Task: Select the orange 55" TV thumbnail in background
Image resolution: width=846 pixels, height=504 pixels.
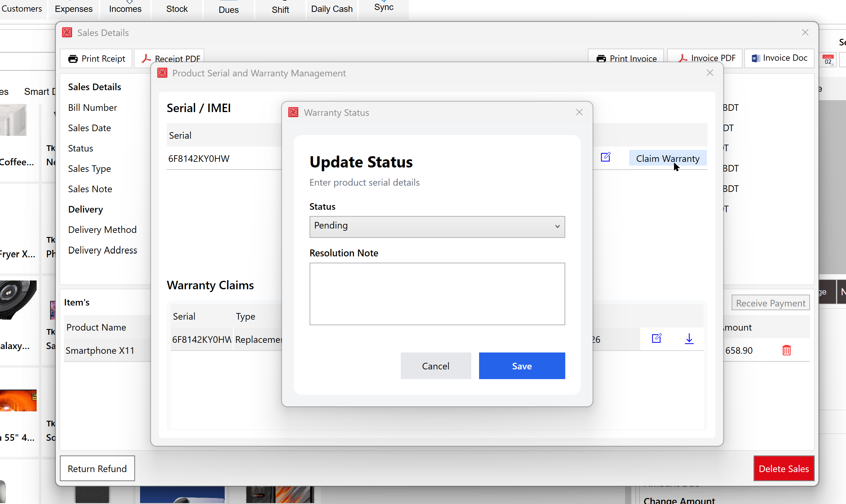Action: coord(18,400)
